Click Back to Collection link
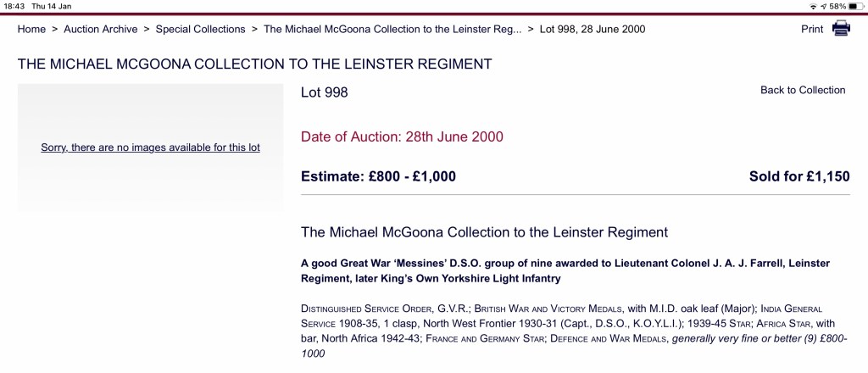 point(803,90)
